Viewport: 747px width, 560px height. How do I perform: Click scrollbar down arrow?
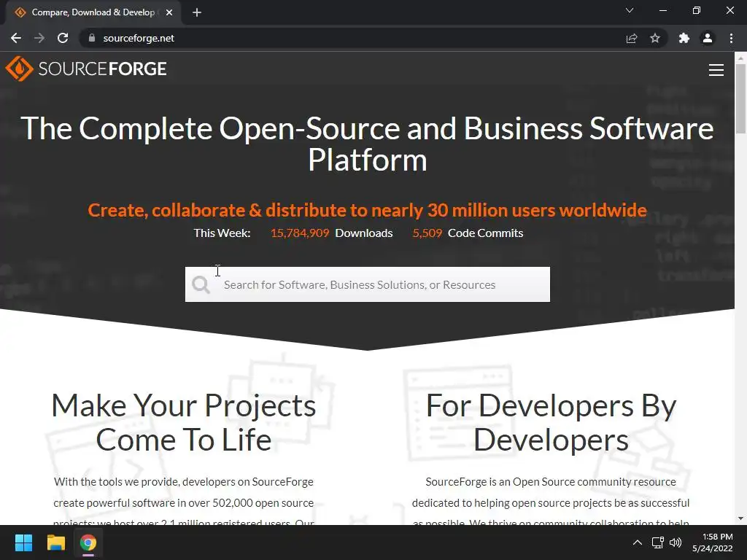click(x=741, y=518)
